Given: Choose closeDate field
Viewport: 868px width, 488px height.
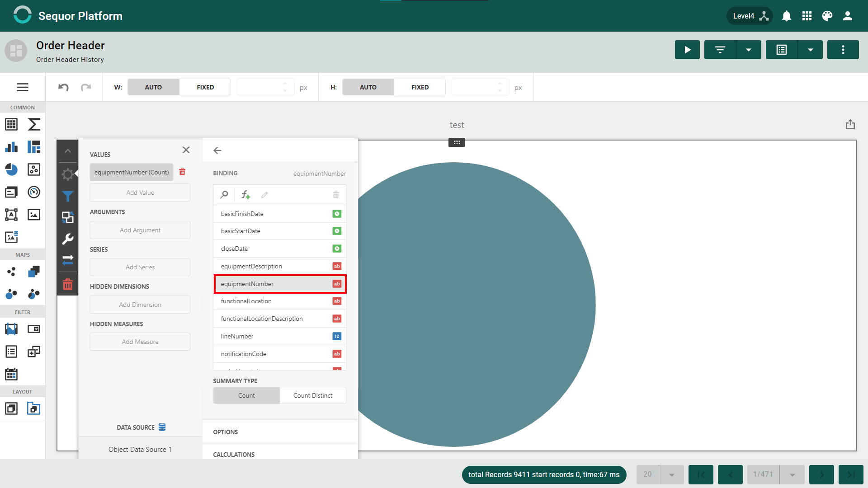Looking at the screenshot, I should 280,249.
